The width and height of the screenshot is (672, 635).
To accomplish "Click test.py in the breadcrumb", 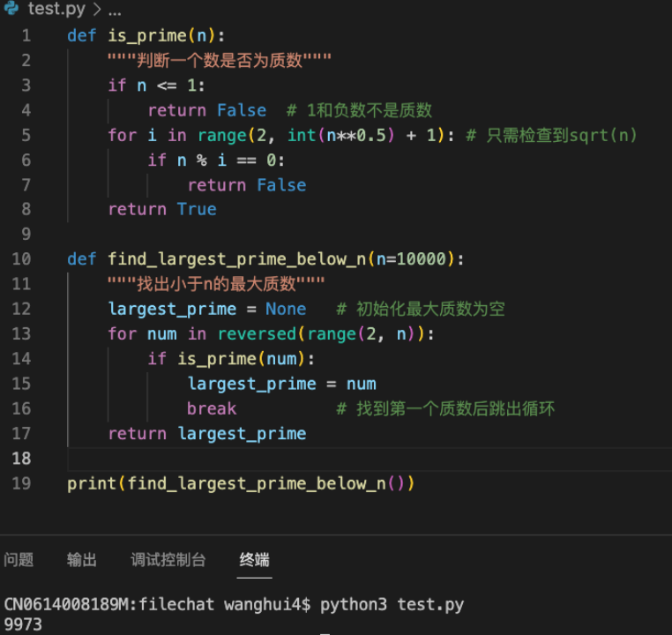I will tap(56, 9).
